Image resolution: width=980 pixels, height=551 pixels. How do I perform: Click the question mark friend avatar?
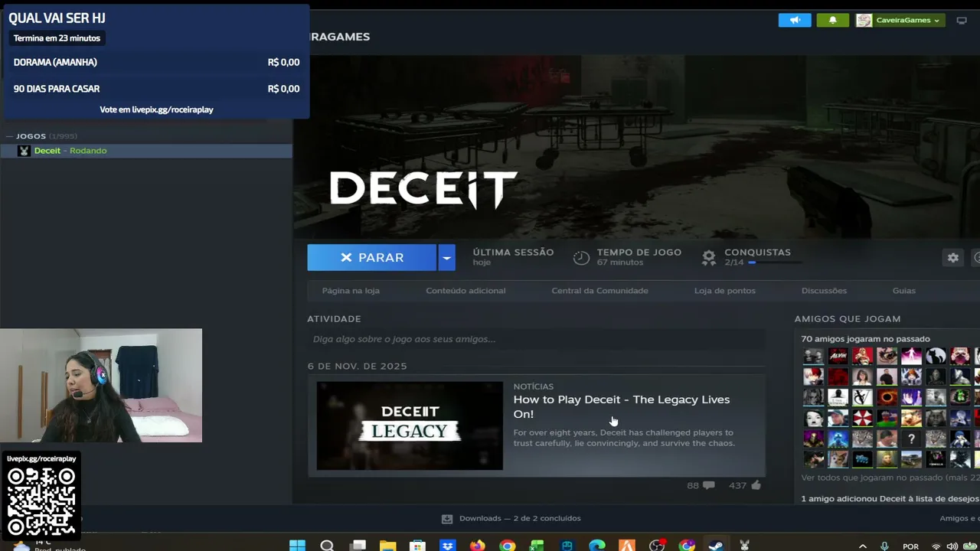tap(911, 439)
